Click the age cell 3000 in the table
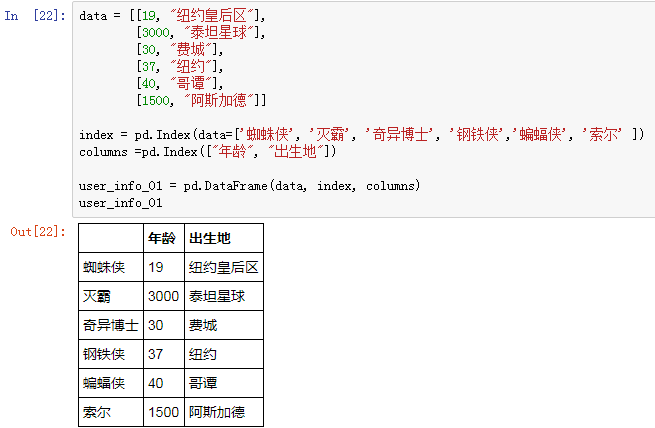Screen dimensions: 655x428 pos(164,296)
